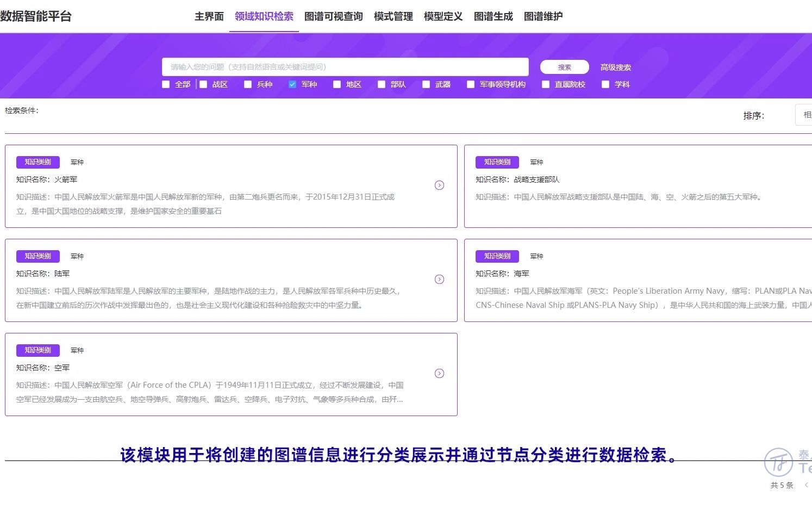812x508 pixels.
Task: Click 知识类别 badge on 海军 card
Action: click(x=497, y=256)
